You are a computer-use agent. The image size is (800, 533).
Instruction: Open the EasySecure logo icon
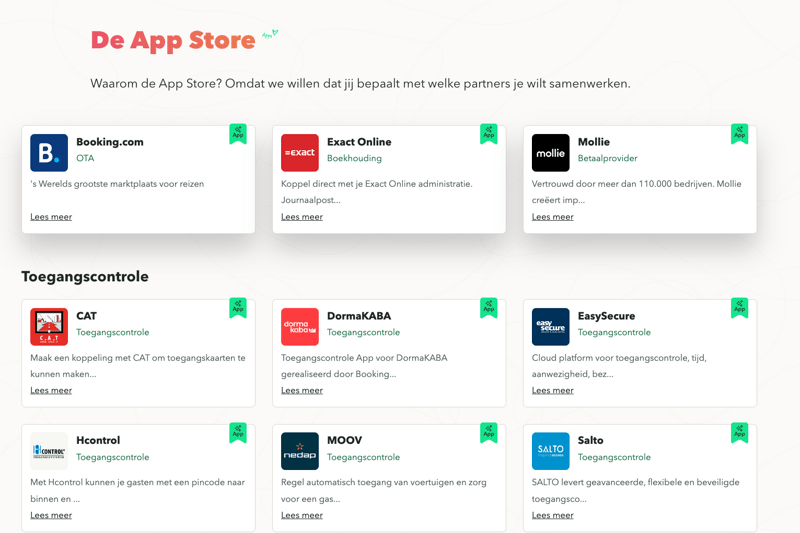point(551,326)
